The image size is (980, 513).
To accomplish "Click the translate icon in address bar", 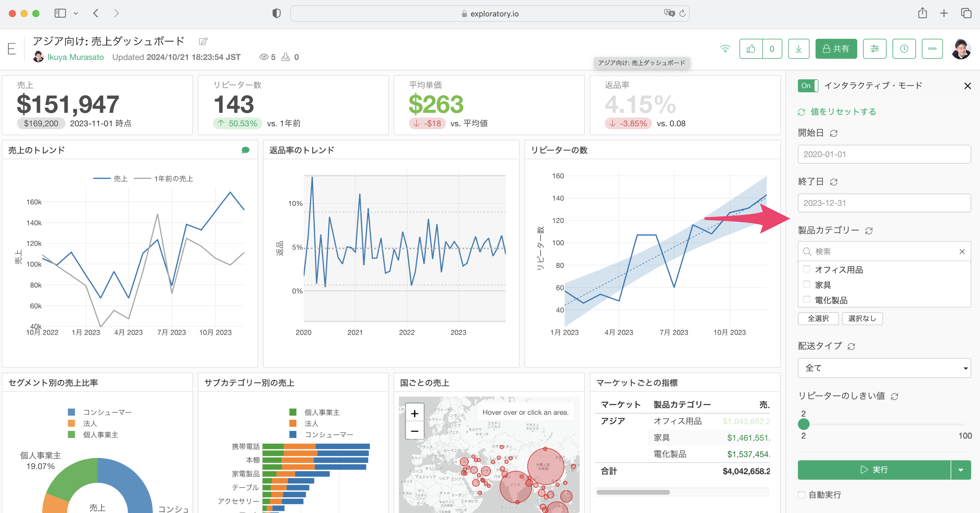I will click(669, 13).
